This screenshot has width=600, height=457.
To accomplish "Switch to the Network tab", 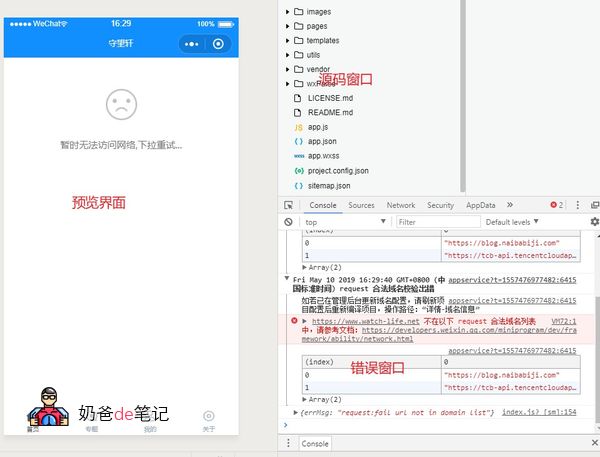I will 401,205.
